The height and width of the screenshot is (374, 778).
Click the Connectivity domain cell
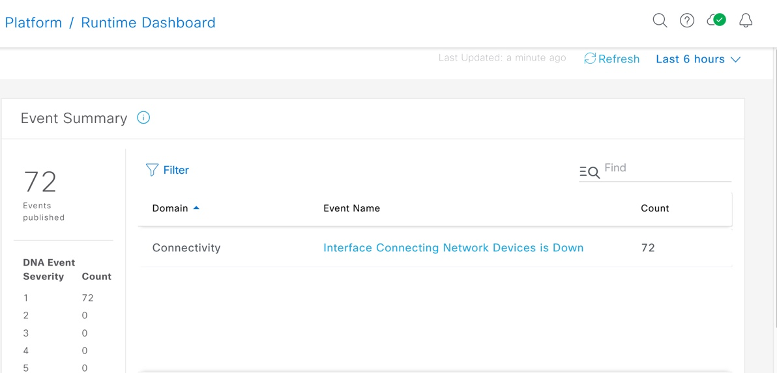coord(186,248)
